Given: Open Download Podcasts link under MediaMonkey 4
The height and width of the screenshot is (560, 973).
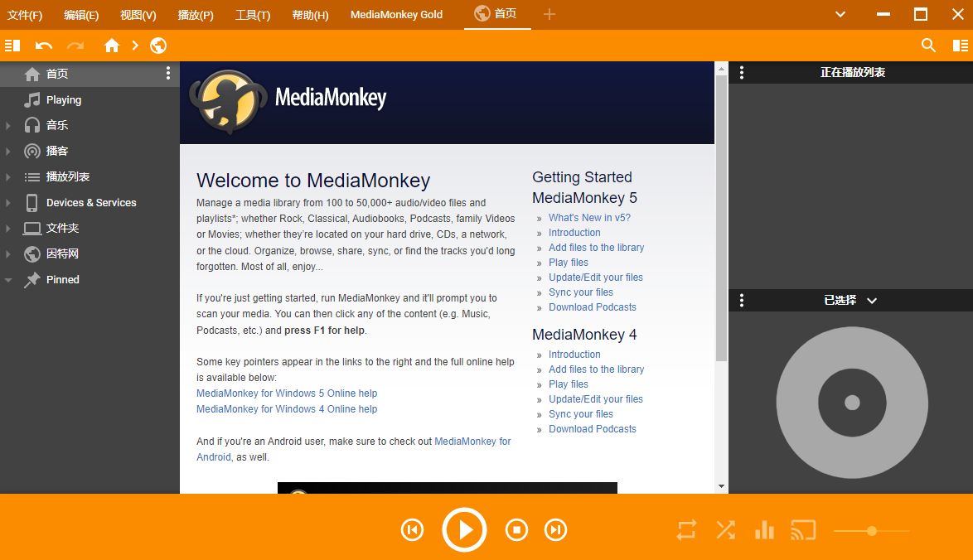Looking at the screenshot, I should click(593, 429).
